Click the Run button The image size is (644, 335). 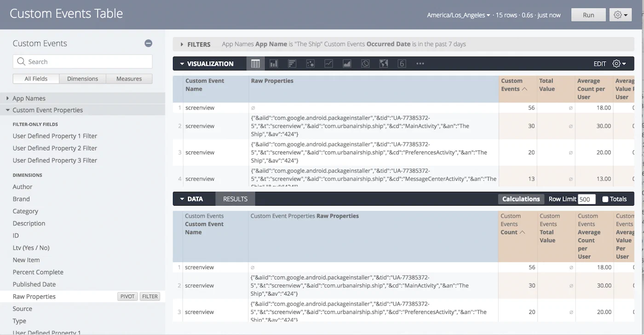pyautogui.click(x=588, y=14)
